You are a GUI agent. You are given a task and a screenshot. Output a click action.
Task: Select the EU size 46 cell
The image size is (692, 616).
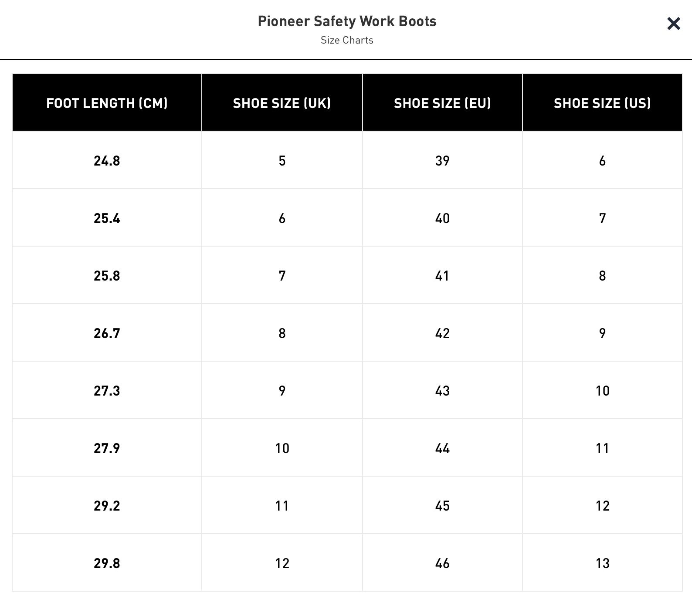[442, 563]
